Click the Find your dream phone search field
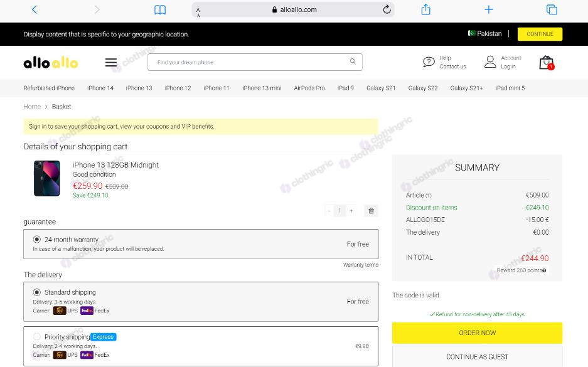 point(255,62)
